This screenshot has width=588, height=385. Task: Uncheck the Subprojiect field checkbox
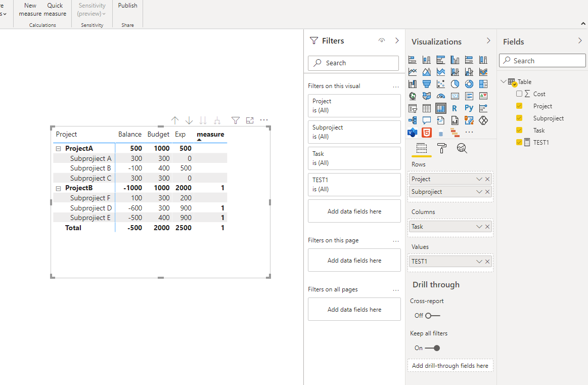[519, 118]
